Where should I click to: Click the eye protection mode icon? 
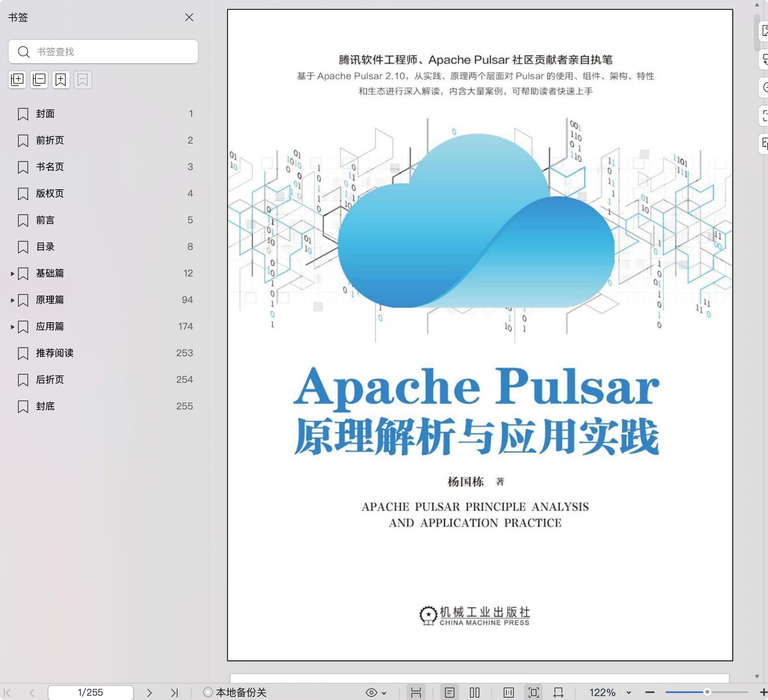coord(371,693)
